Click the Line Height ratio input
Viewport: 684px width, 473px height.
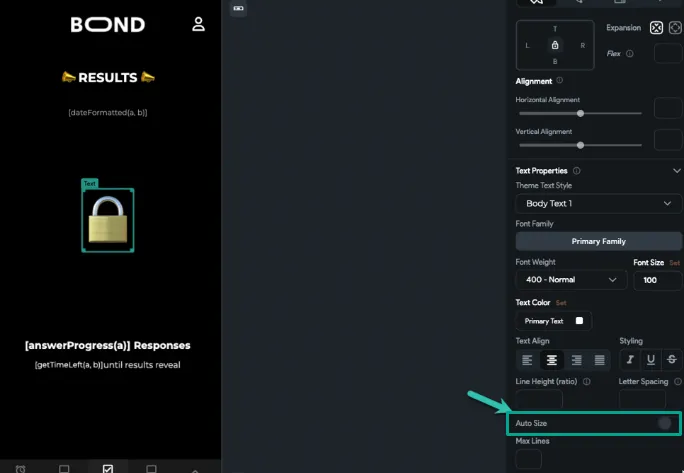point(539,399)
